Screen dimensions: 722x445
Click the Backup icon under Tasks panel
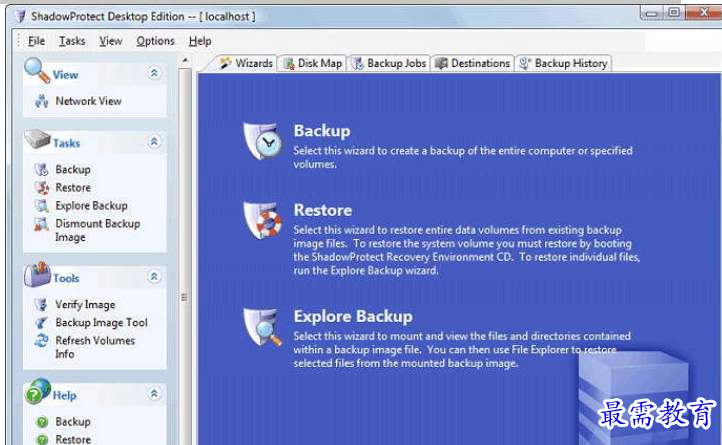tap(41, 170)
